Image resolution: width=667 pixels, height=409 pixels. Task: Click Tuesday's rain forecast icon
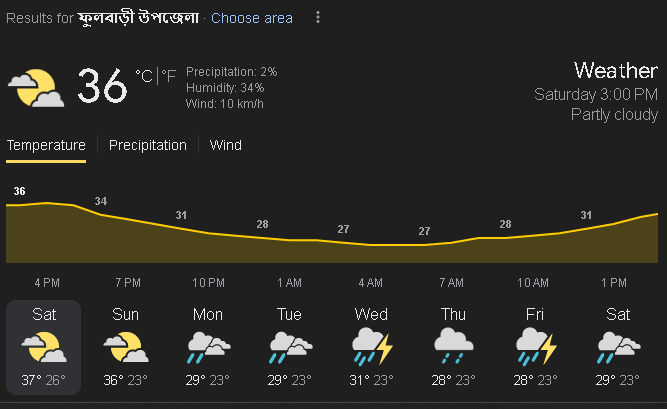[290, 347]
